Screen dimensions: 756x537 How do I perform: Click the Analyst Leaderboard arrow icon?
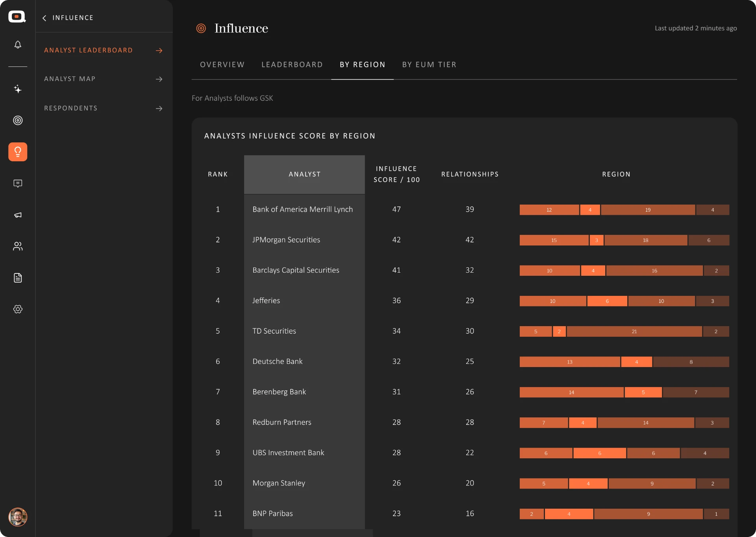[159, 50]
